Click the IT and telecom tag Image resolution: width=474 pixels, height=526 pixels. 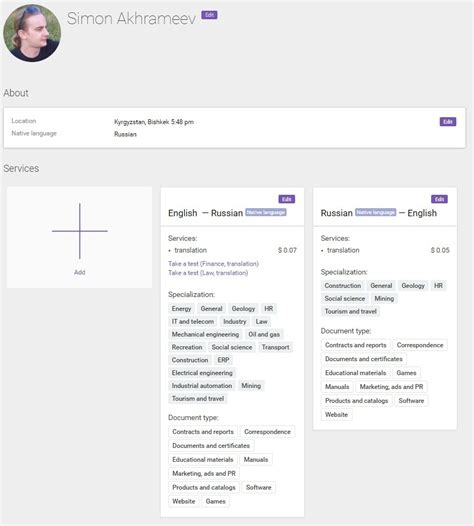tap(193, 322)
